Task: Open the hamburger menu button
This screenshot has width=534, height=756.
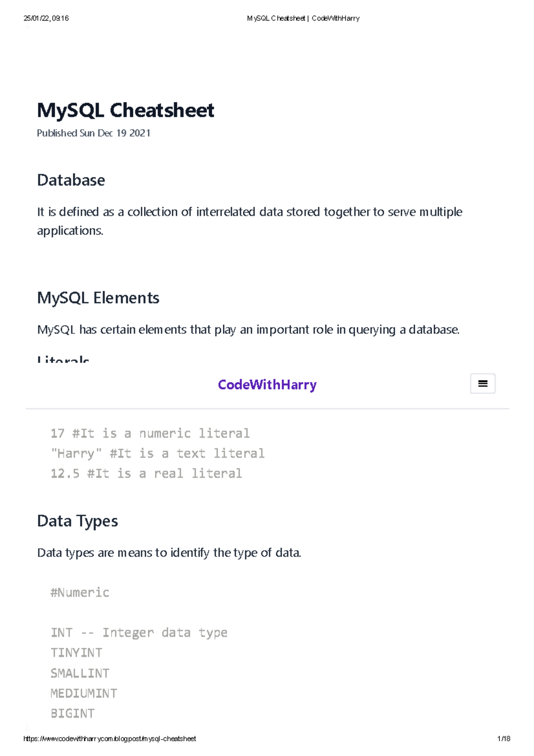Action: click(x=482, y=383)
